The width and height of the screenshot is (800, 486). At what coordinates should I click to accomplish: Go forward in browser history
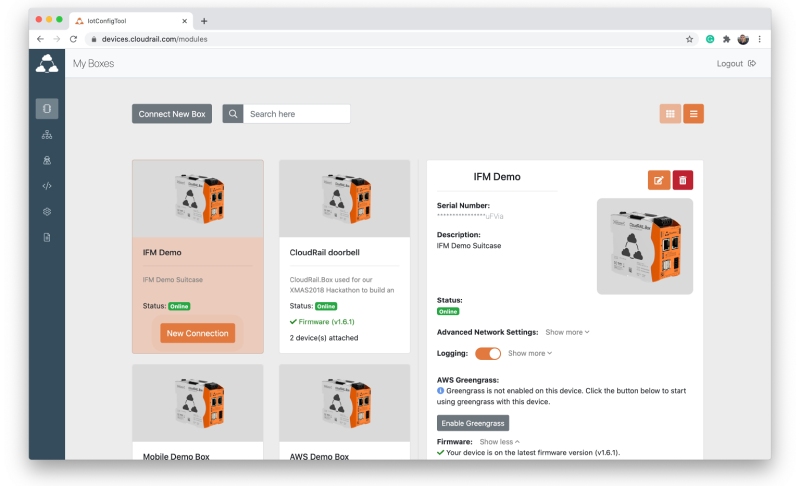coord(57,39)
